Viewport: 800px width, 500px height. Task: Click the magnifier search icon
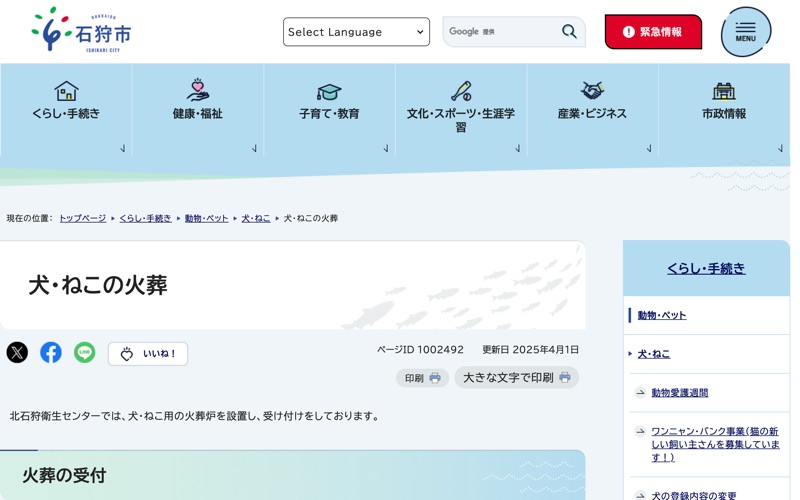point(569,32)
